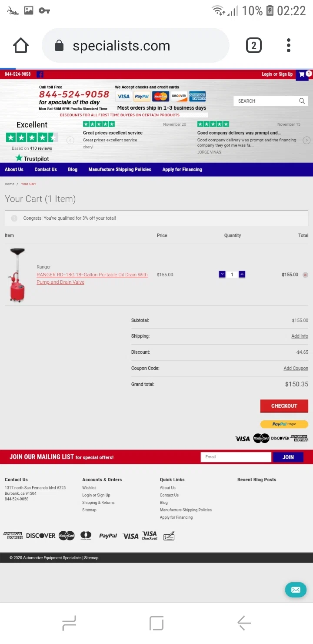Click the discount notice info icon
This screenshot has width=313, height=644.
[x=14, y=218]
